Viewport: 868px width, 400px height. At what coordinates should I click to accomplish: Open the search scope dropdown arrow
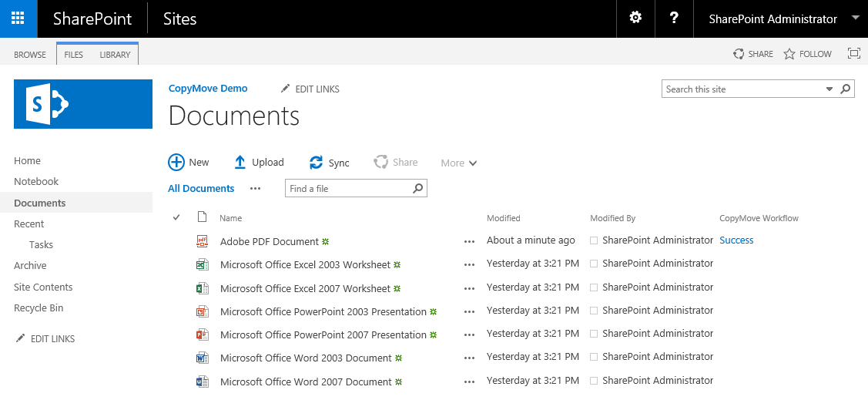tap(829, 89)
